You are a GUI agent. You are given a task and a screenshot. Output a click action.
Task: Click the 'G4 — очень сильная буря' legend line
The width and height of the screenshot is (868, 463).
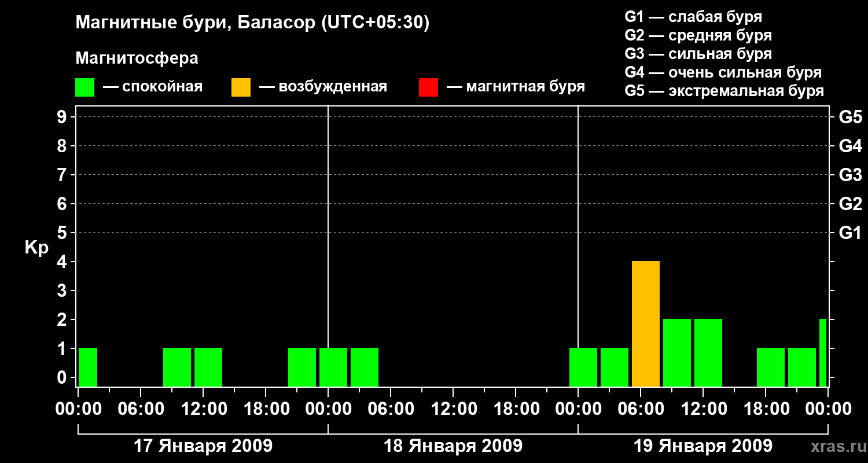click(723, 72)
